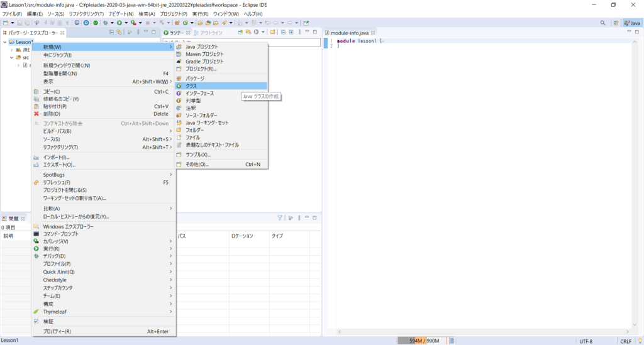Click Delete (削除(D)) in context menu
This screenshot has width=644, height=345.
(104, 114)
